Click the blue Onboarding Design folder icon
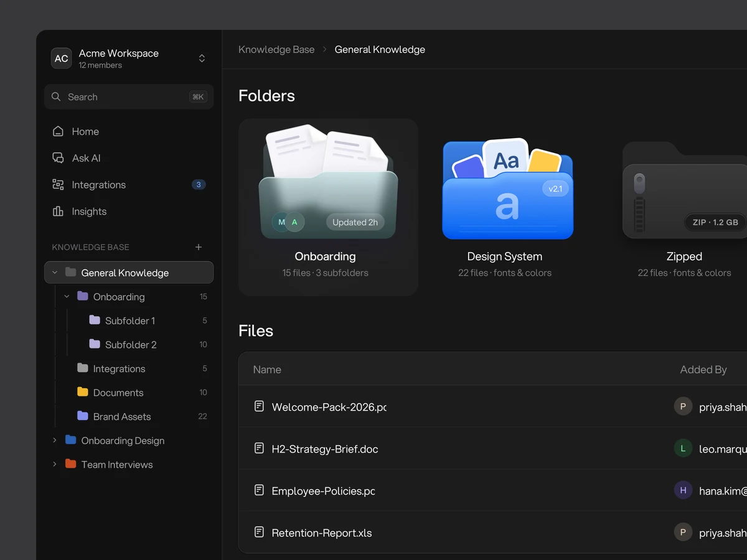Image resolution: width=747 pixels, height=560 pixels. (x=71, y=440)
